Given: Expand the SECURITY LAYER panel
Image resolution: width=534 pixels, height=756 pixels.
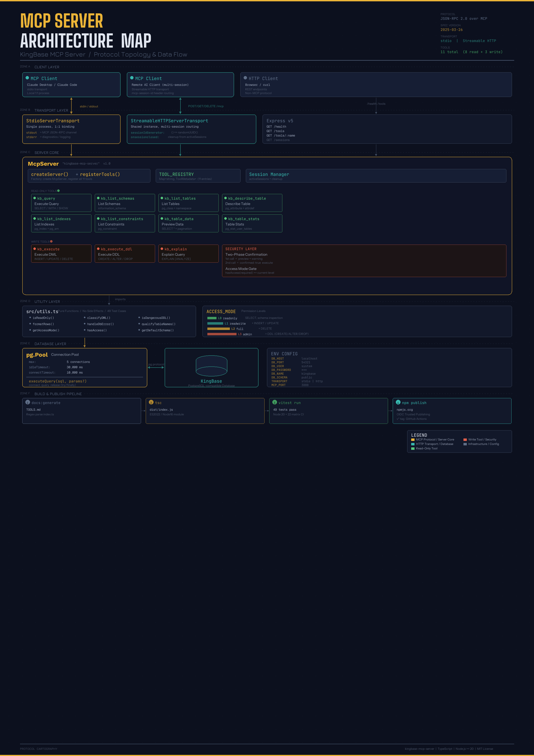Looking at the screenshot, I should [x=364, y=260].
